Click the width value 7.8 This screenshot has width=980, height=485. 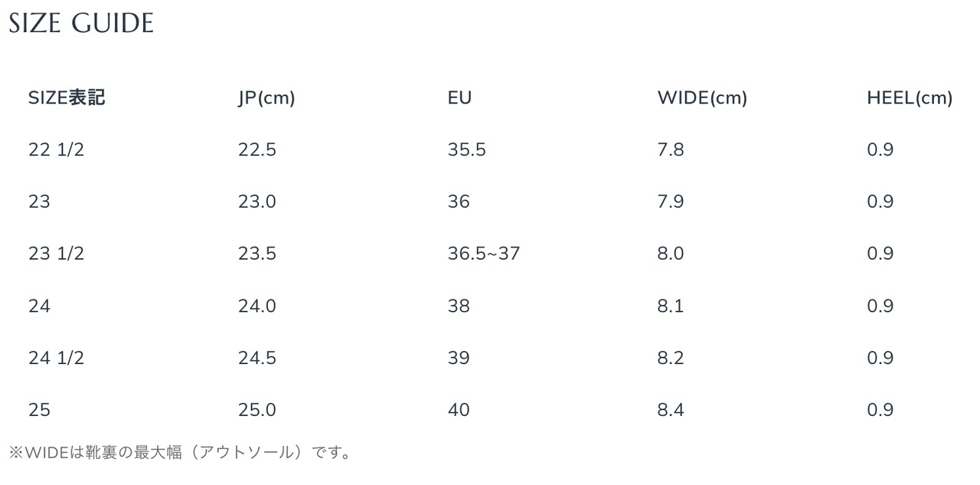[671, 149]
